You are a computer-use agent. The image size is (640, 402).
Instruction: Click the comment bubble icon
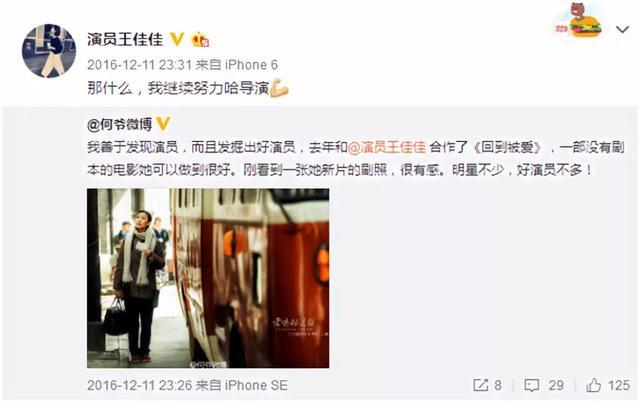pos(531,385)
